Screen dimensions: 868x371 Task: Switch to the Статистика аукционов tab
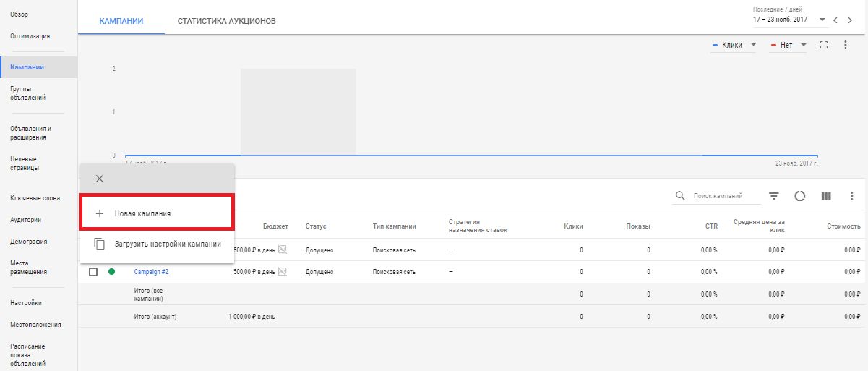(227, 21)
